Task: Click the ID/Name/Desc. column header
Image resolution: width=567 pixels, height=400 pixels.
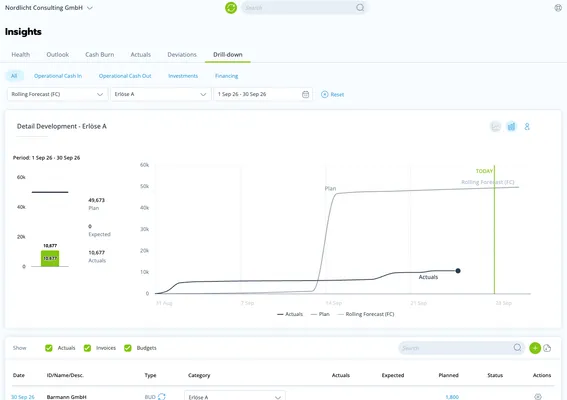Action: tap(65, 375)
